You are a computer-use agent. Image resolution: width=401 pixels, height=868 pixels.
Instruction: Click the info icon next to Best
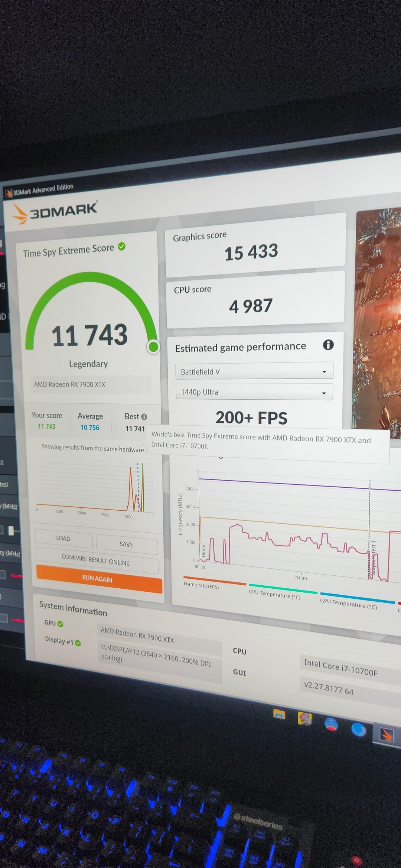pos(144,417)
